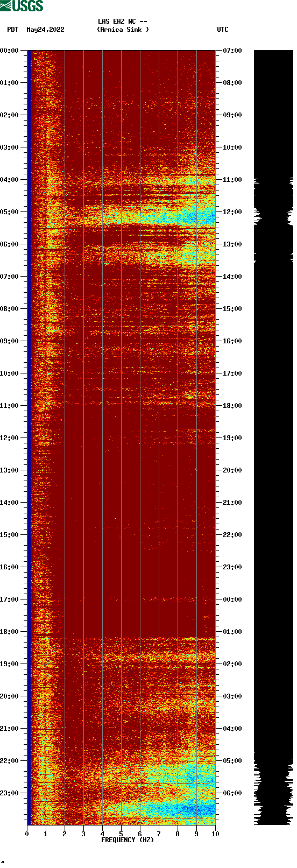Click the 23:00 PDT time label
Viewport: 297px width, 868px height.
click(x=9, y=793)
